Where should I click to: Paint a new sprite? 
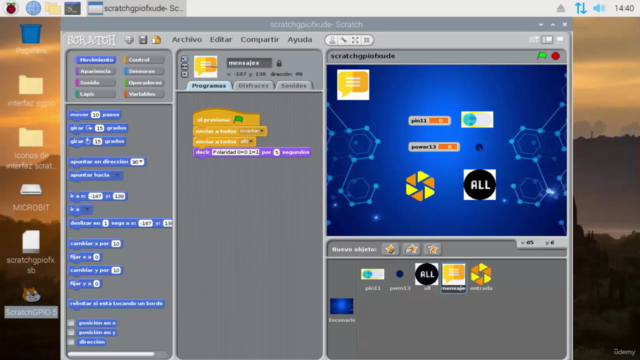coord(390,249)
